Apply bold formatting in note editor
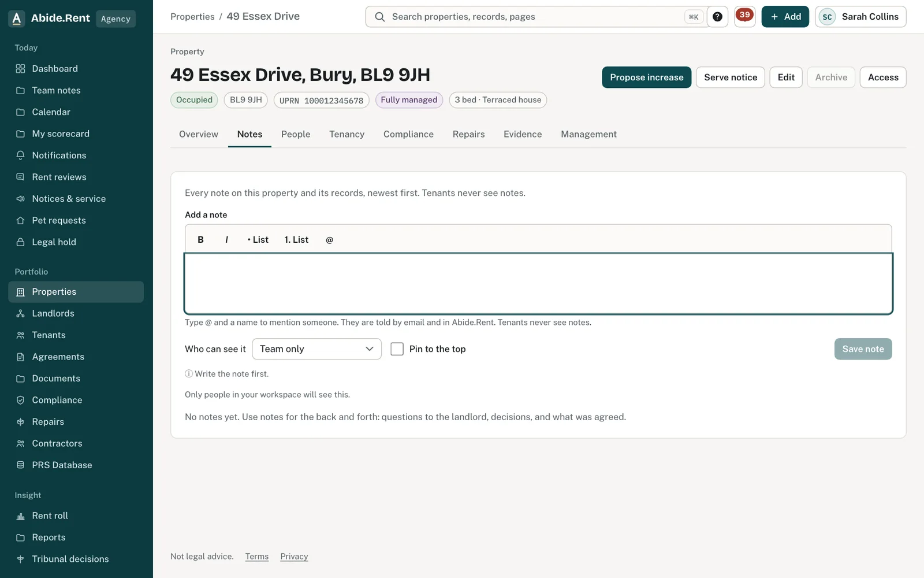Screen dimensions: 924x578 coord(200,239)
